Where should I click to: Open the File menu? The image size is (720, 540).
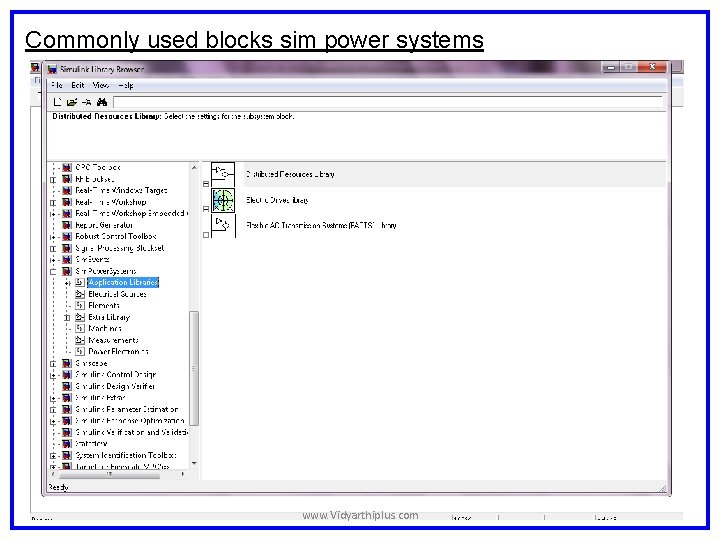pyautogui.click(x=56, y=85)
